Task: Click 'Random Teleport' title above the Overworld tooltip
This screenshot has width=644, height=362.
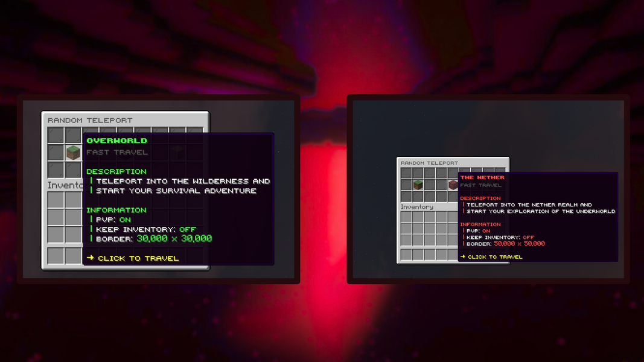Action: tap(90, 120)
